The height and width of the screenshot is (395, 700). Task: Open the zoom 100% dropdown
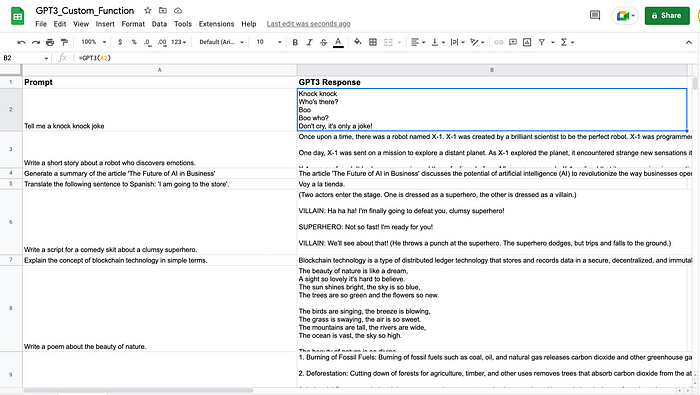93,42
